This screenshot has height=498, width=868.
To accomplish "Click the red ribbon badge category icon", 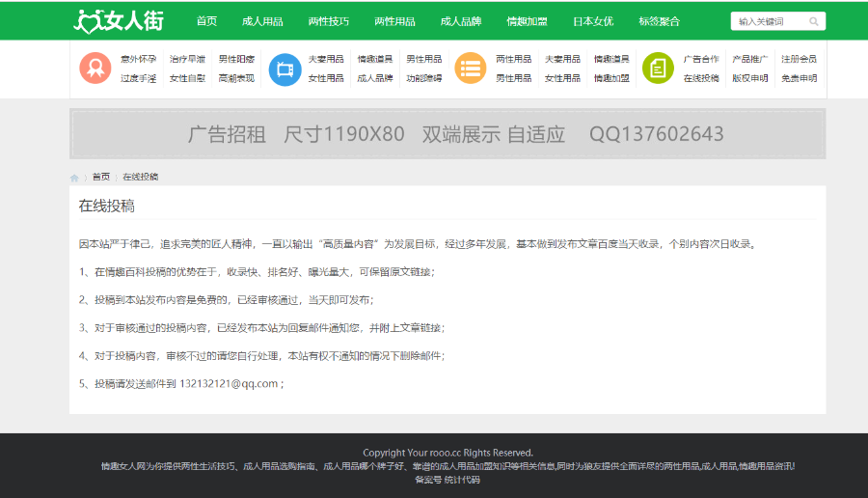I will [x=95, y=69].
